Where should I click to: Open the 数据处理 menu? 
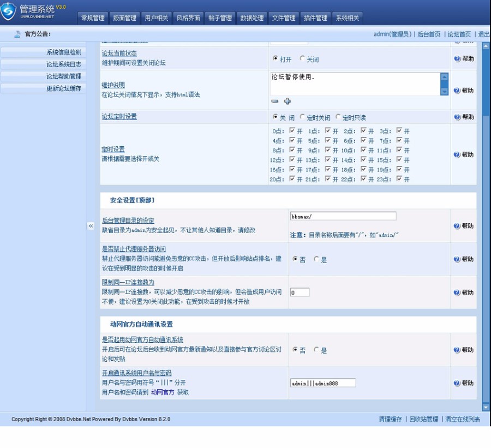252,18
